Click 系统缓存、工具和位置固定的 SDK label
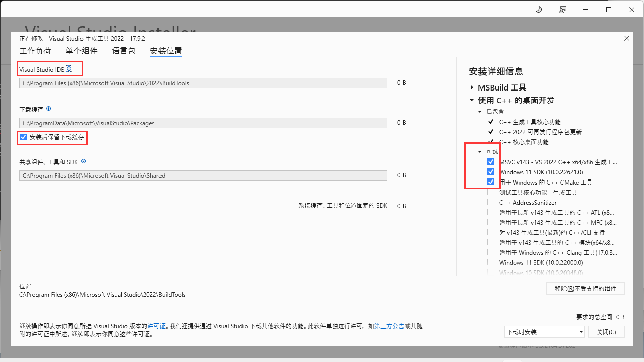Screen dimensions: 644x362 (343, 206)
